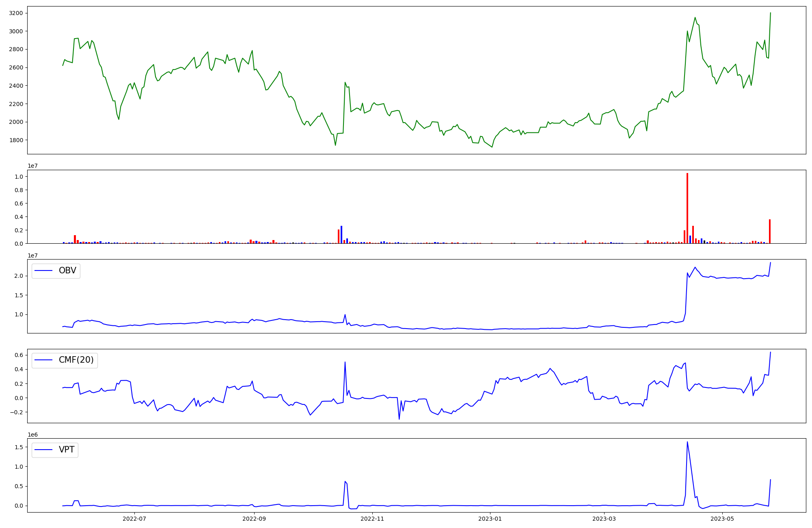Click the 1e7 exponent label above volume chart
Screen dimensions: 812x528
[x=33, y=166]
